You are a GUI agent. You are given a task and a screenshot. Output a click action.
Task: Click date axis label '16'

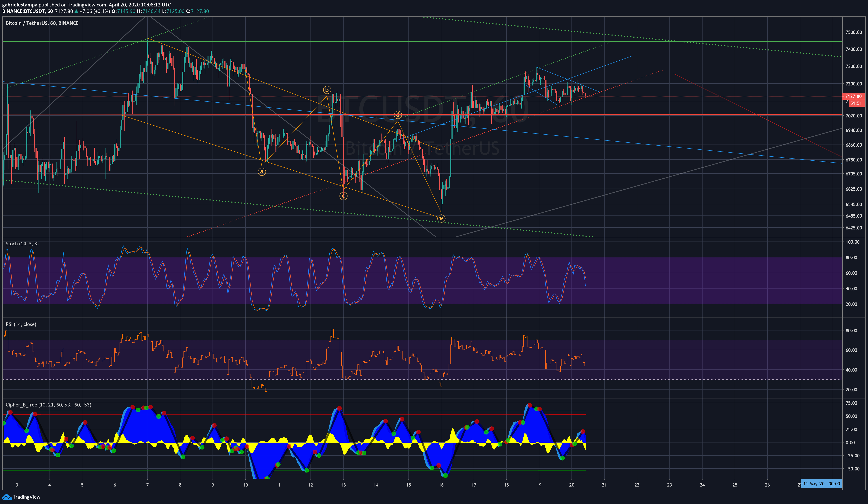pyautogui.click(x=441, y=485)
